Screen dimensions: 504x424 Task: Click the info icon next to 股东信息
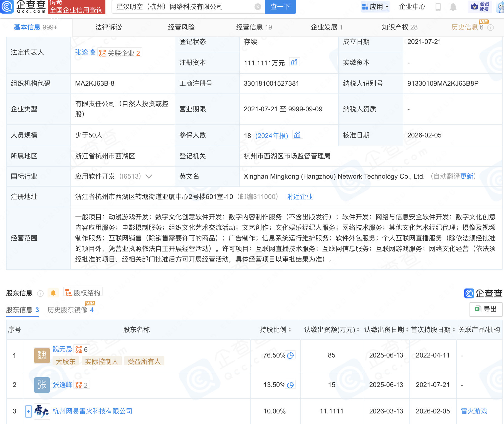pos(41,294)
